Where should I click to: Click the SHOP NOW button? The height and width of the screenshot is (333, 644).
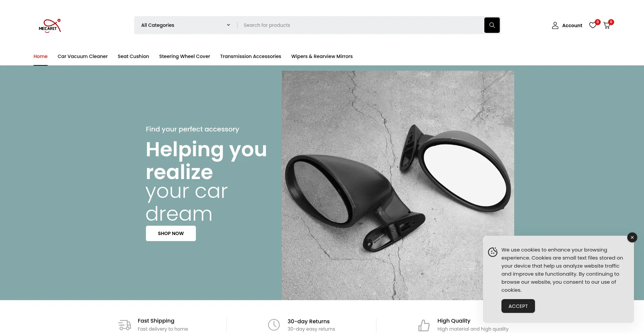(x=171, y=233)
